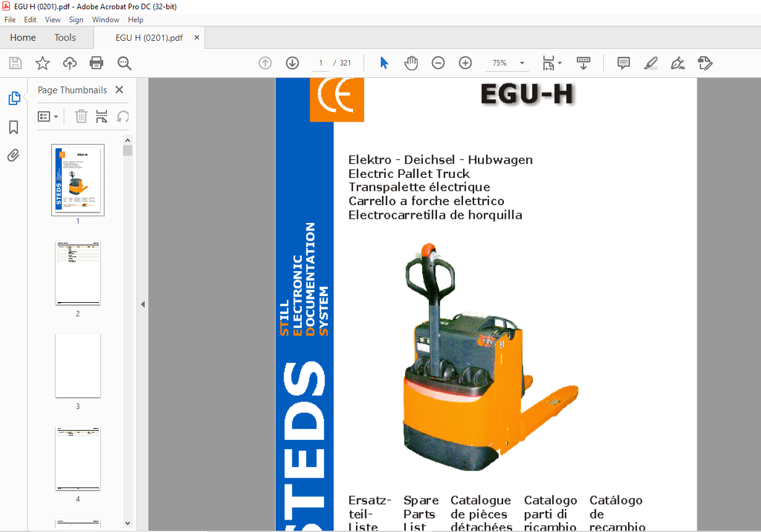
Task: Zoom in with the plus button
Action: [x=466, y=63]
